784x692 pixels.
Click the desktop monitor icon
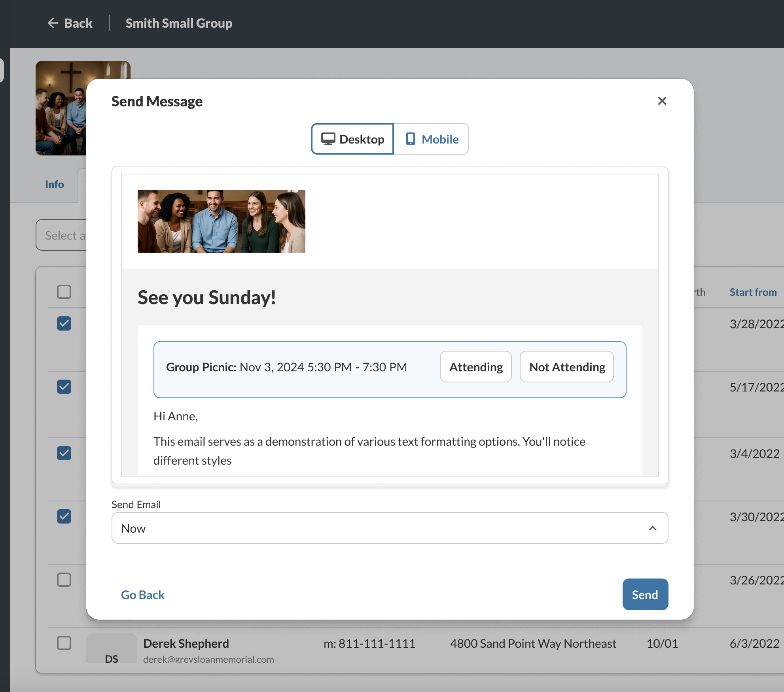pos(328,139)
